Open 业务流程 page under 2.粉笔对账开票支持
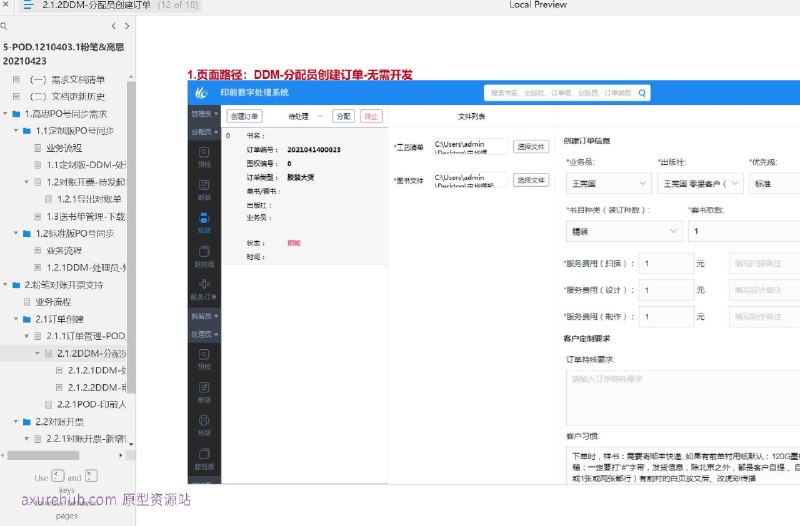The height and width of the screenshot is (526, 800). point(53,302)
